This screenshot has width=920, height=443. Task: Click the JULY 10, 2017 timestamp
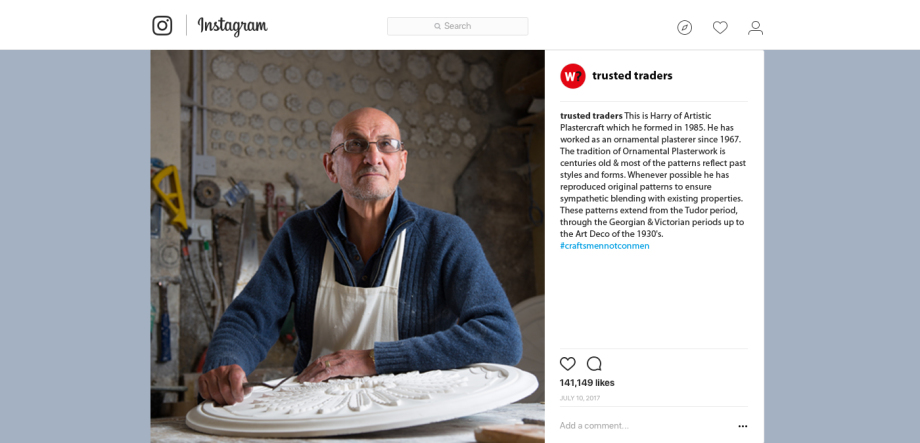pyautogui.click(x=580, y=398)
